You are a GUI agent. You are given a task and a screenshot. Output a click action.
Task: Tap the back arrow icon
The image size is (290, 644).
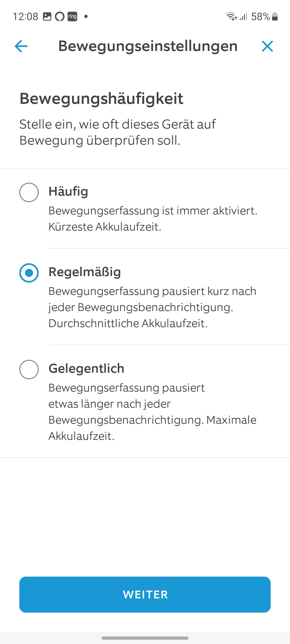tap(21, 46)
